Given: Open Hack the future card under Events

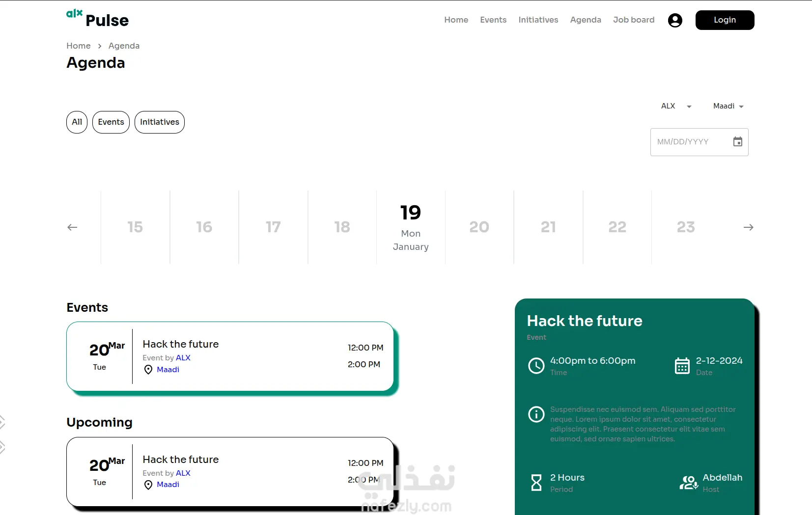Looking at the screenshot, I should pyautogui.click(x=230, y=356).
